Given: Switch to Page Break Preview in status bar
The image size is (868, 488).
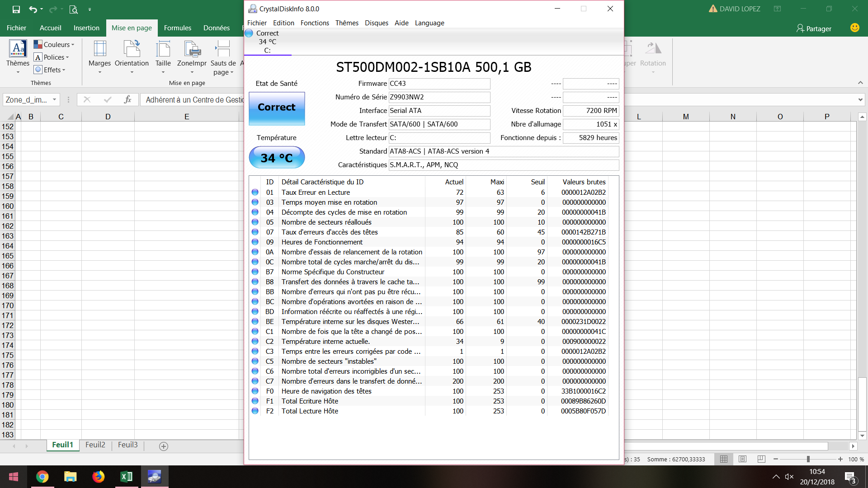Looking at the screenshot, I should (761, 459).
